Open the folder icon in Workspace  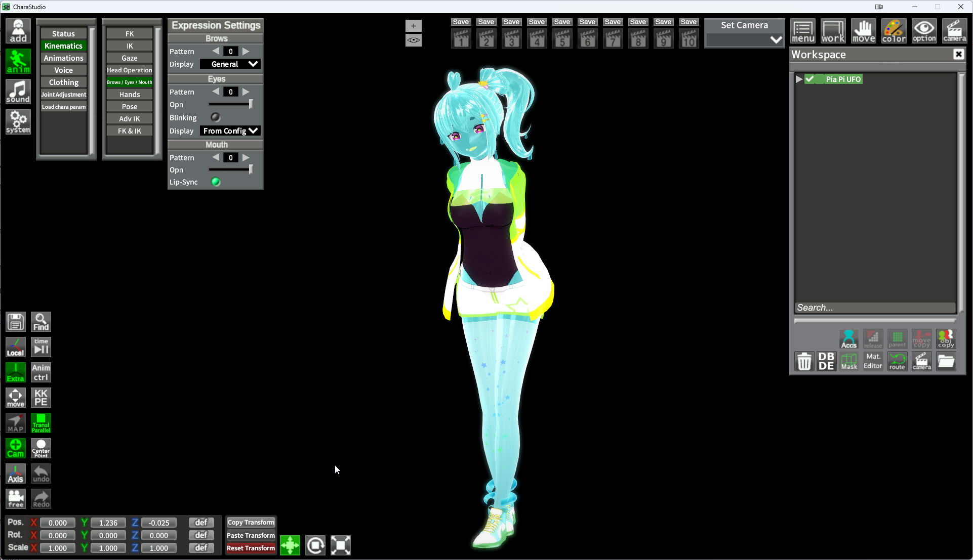[946, 361]
